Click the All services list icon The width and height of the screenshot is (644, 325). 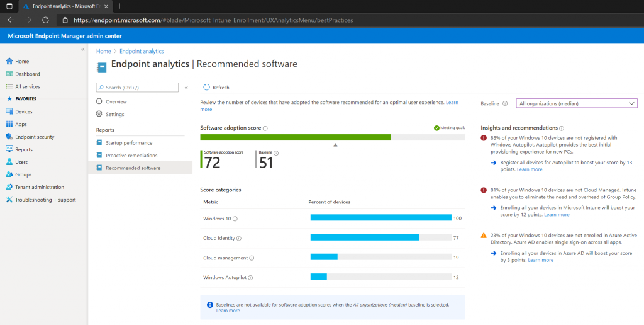(x=9, y=86)
